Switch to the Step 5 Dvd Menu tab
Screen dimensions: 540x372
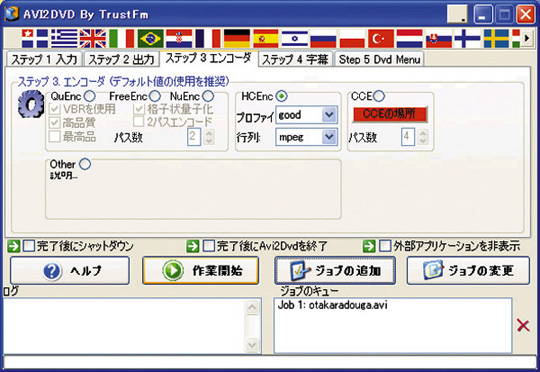pos(379,59)
